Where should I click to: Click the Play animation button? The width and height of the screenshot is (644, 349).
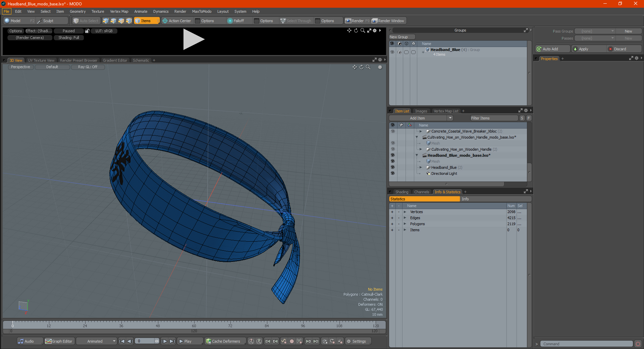coord(190,341)
